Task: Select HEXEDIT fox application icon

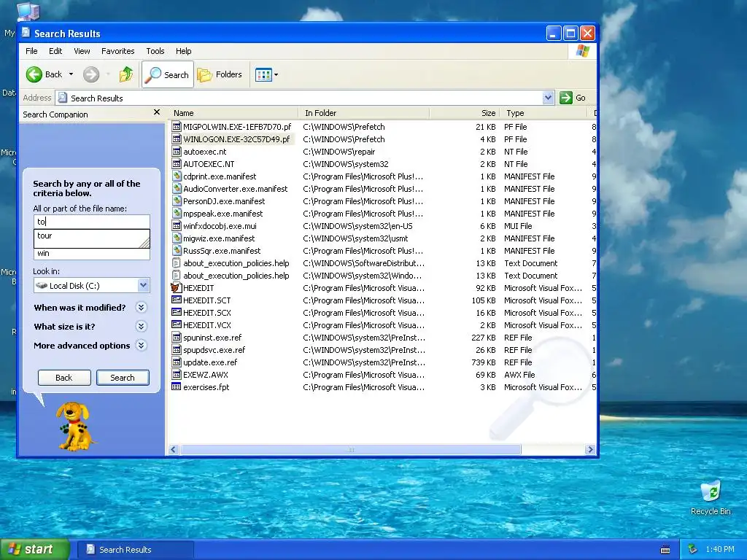Action: [177, 287]
